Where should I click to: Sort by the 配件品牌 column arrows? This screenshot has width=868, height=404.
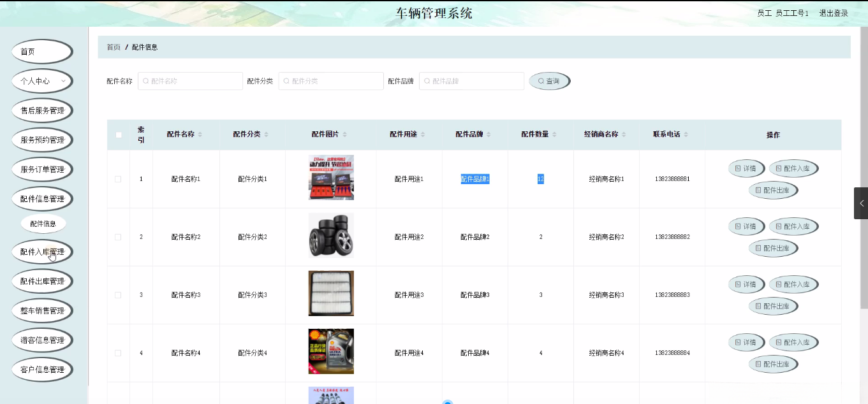tap(489, 134)
